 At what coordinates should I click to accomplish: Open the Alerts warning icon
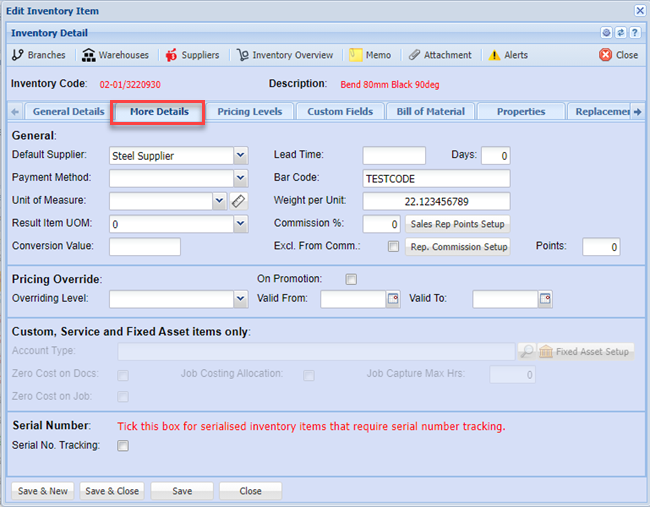494,55
